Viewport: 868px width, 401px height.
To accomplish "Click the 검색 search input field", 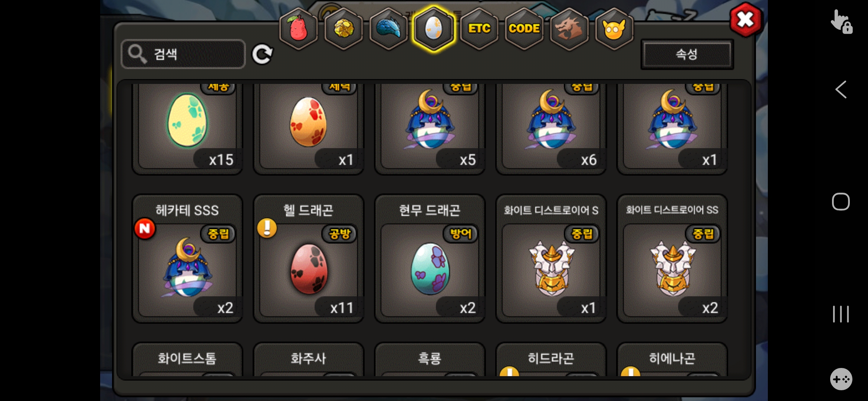I will 183,54.
